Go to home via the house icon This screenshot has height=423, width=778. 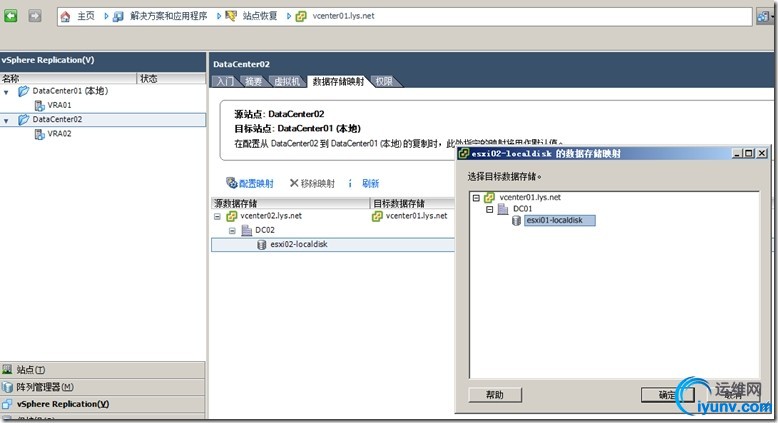pyautogui.click(x=65, y=16)
